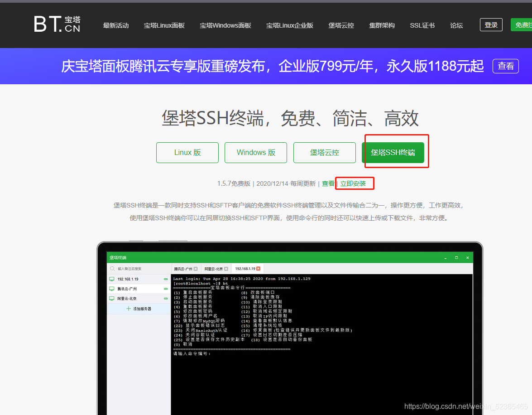The image size is (532, 415).
Task: Click the search box in terminal preview
Action: pos(139,269)
